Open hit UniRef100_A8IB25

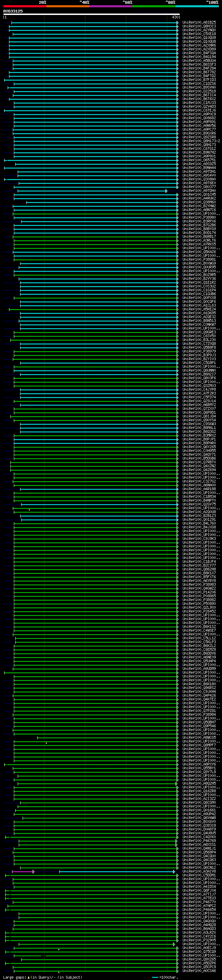click(199, 23)
